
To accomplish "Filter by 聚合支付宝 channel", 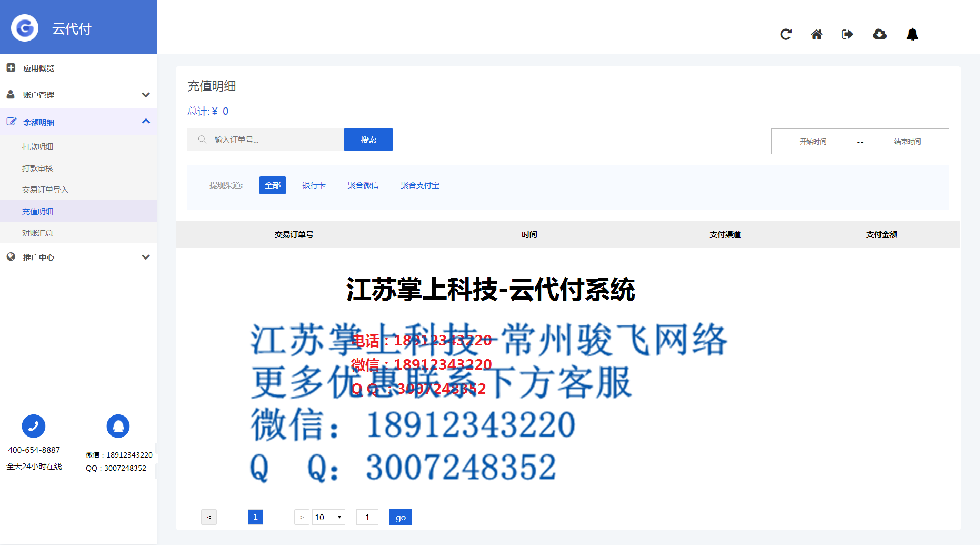I will [420, 185].
